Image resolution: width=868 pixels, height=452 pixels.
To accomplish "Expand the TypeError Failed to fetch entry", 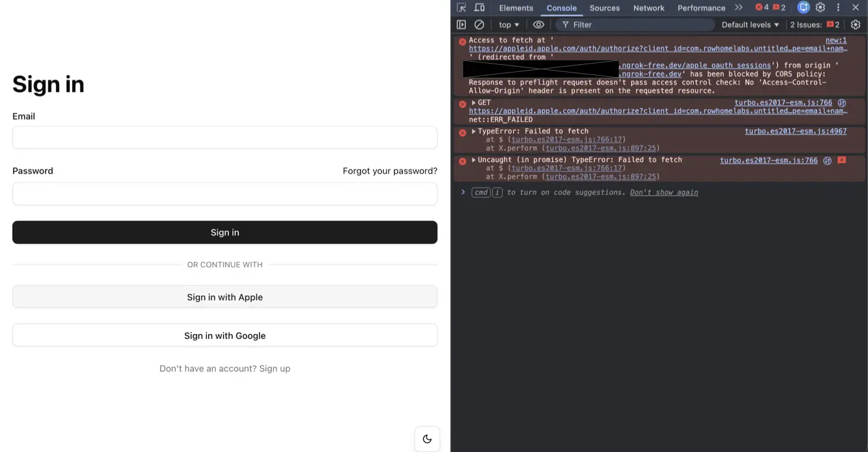I will point(473,131).
